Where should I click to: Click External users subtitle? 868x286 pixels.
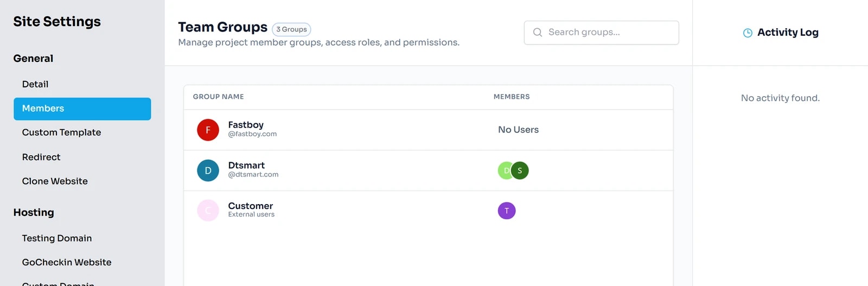point(251,214)
